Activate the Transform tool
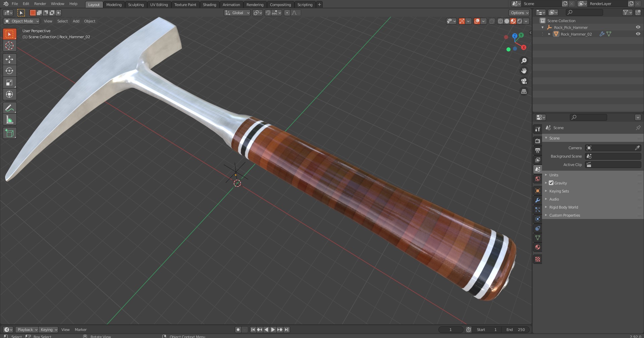Viewport: 644px width, 338px height. pos(9,94)
